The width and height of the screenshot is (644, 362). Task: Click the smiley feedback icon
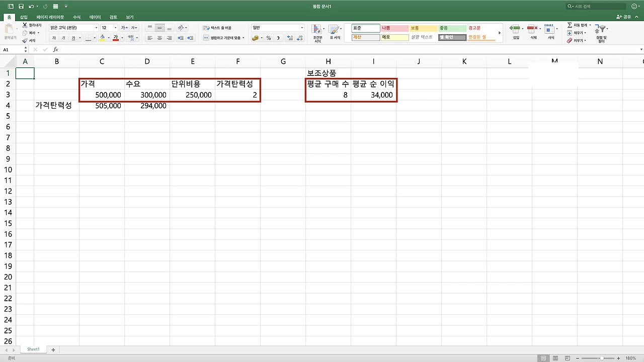(x=634, y=7)
